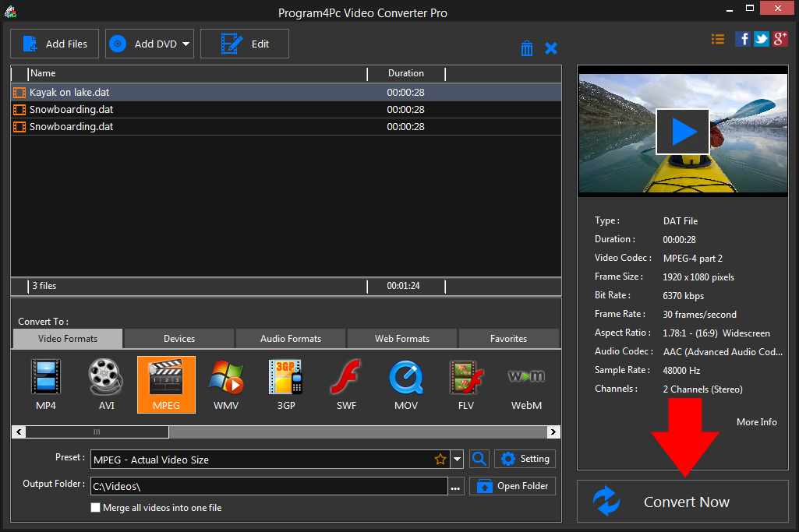Click the format list horizontal scrollbar thumb

coord(97,432)
